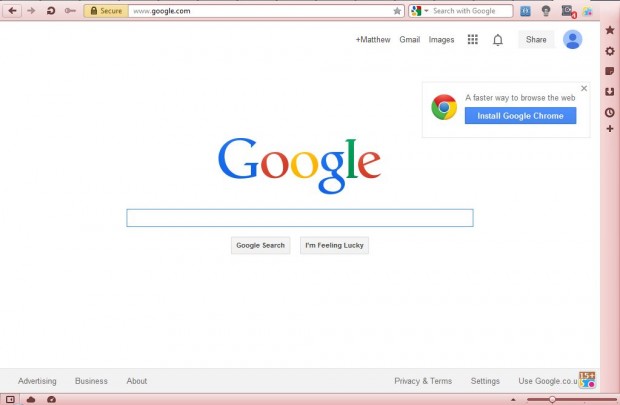Image resolution: width=620 pixels, height=405 pixels.
Task: Click the small up arrow near zoom slider
Action: tap(513, 399)
